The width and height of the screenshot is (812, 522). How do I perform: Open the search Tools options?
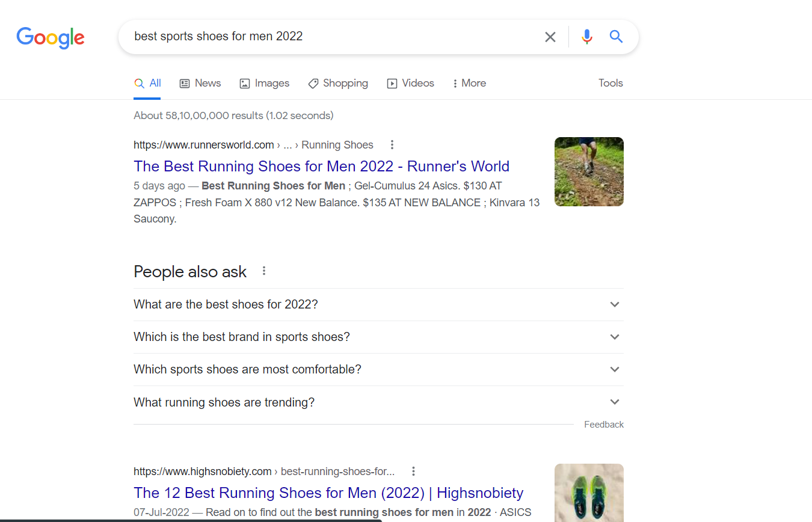(x=611, y=84)
